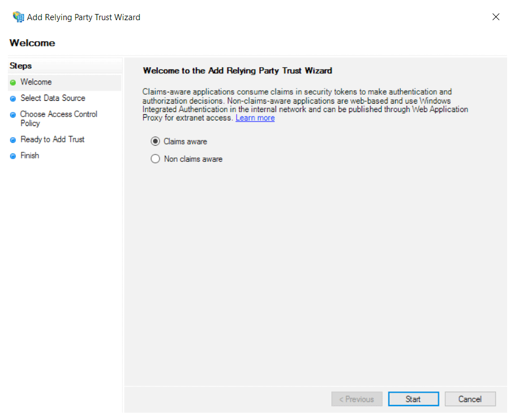Select the Finish step label in the sidebar
Image resolution: width=515 pixels, height=420 pixels.
click(x=30, y=156)
